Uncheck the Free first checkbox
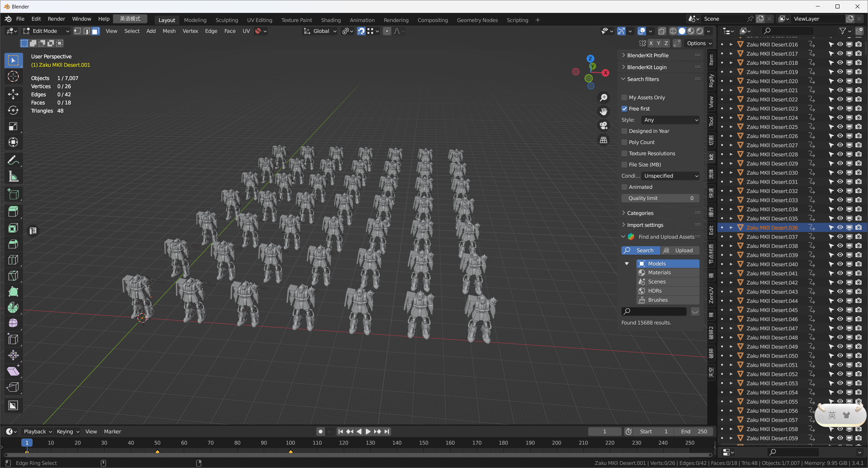 pyautogui.click(x=624, y=109)
